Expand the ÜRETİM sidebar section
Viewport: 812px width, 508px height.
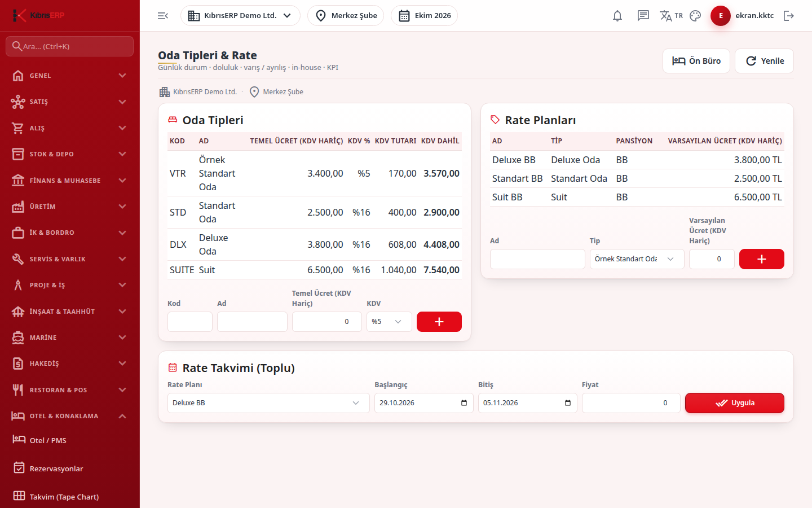point(70,207)
